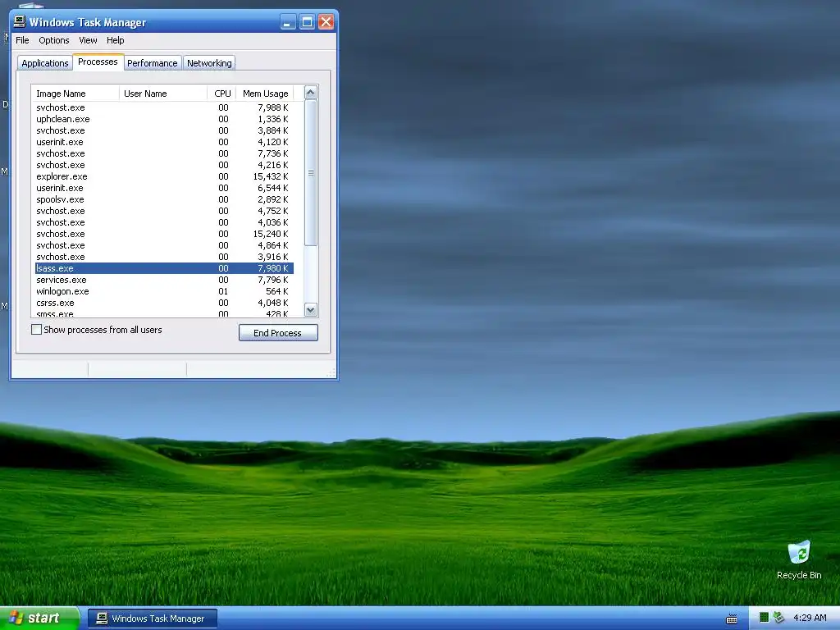Select svchost.exe using 4,752 K
840x630 pixels.
(164, 211)
